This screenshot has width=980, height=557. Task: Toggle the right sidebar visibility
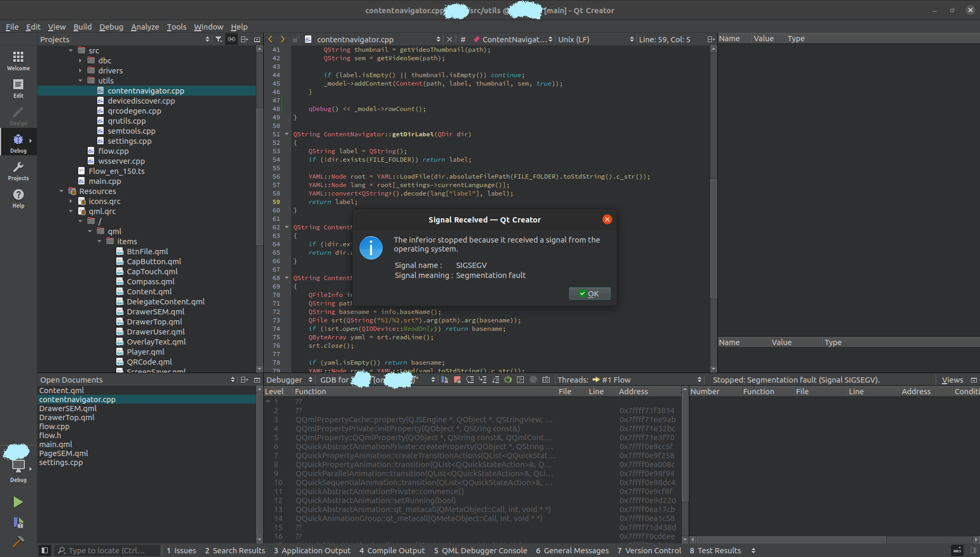(973, 550)
